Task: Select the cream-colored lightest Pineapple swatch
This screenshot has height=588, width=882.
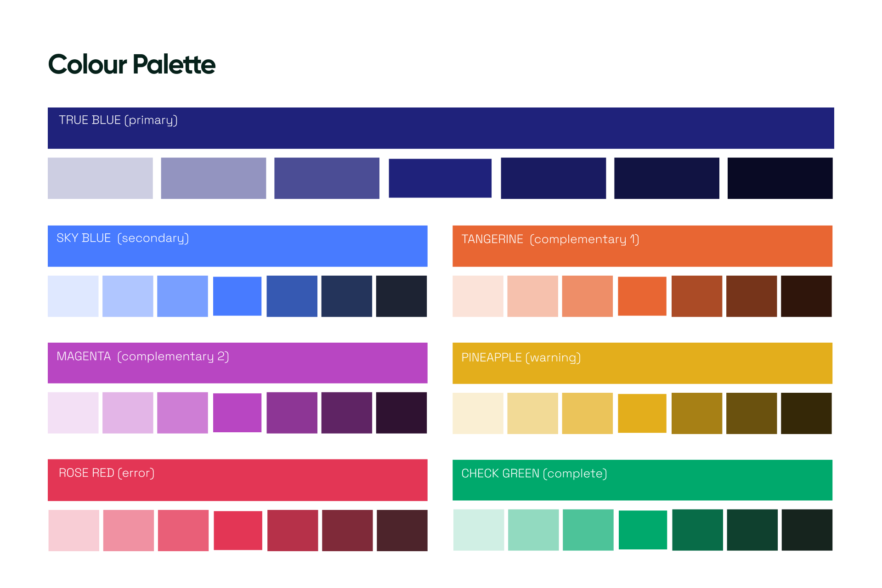Action: pyautogui.click(x=478, y=413)
